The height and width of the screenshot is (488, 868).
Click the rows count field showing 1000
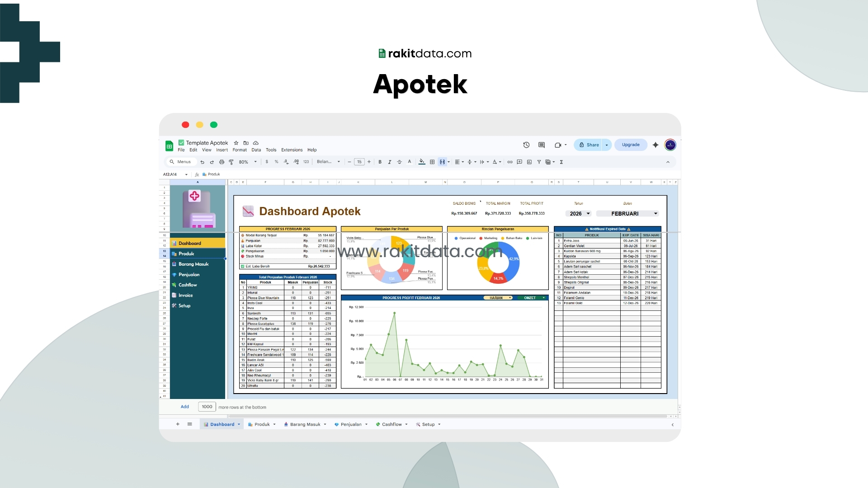point(207,407)
